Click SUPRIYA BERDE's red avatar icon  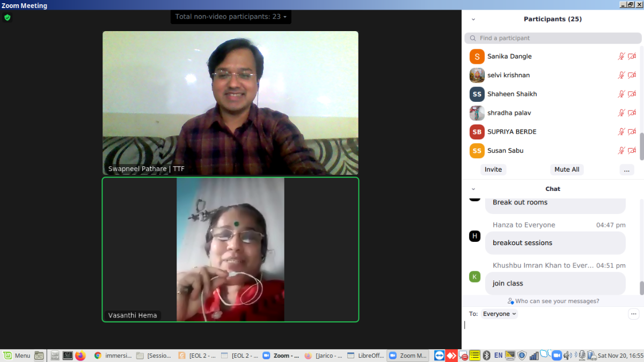[x=477, y=132]
